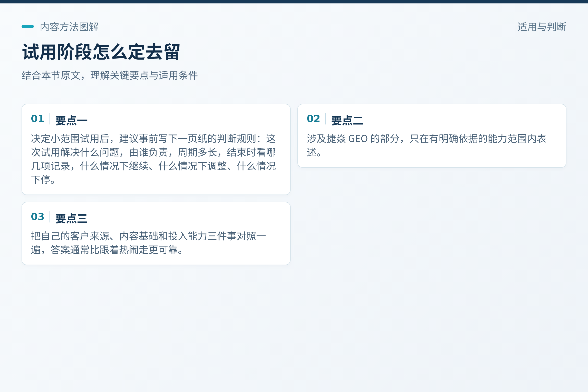Click the number 03 in the third card
The height and width of the screenshot is (392, 588).
(x=37, y=217)
